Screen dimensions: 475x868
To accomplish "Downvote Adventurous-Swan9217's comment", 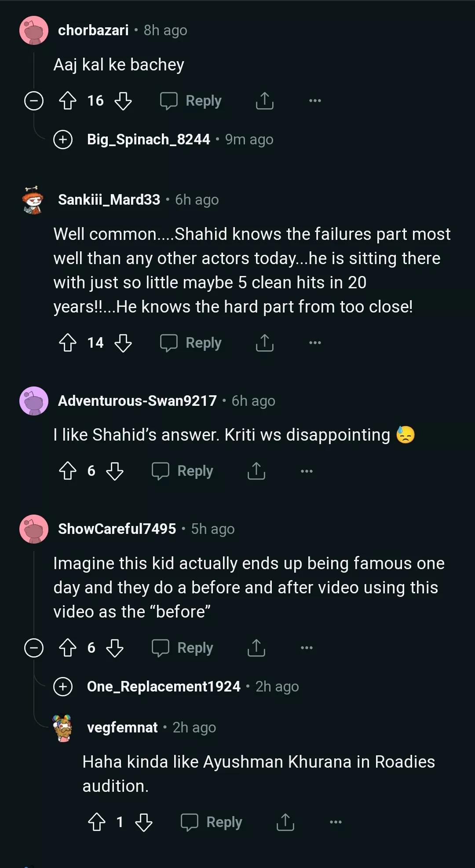I will (115, 471).
